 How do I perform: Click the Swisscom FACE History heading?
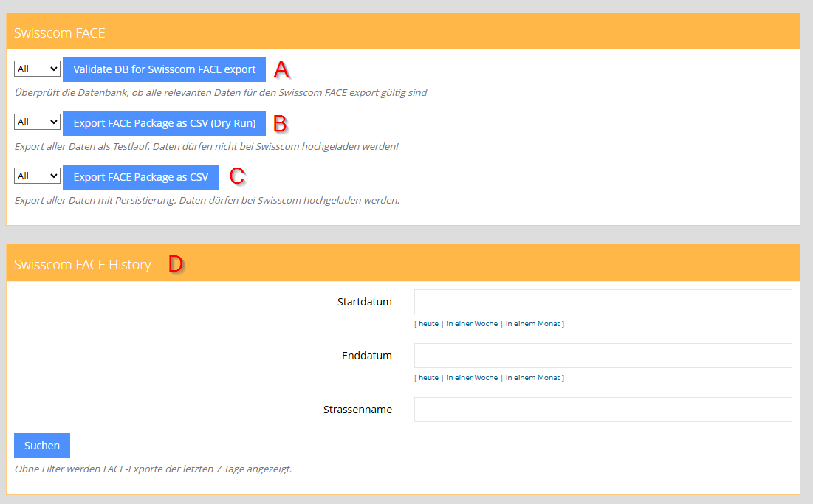pos(83,265)
